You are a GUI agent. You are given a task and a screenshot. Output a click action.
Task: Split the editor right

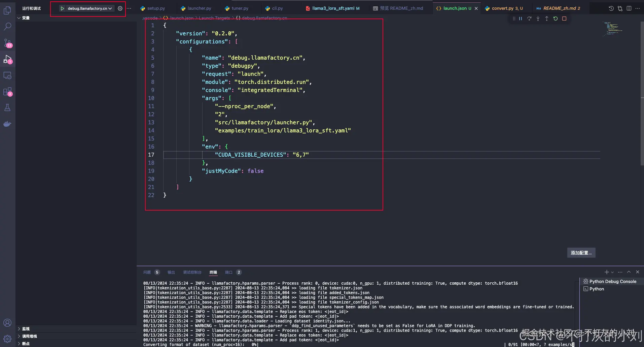(x=629, y=8)
